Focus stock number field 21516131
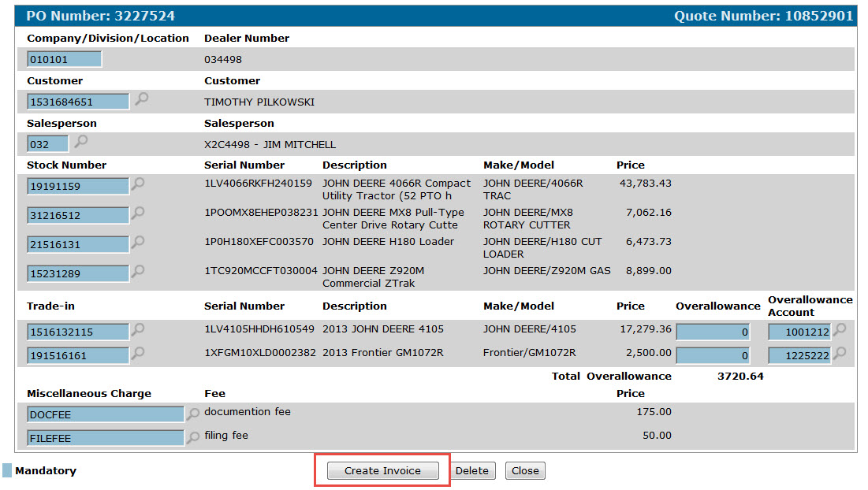 [x=78, y=244]
